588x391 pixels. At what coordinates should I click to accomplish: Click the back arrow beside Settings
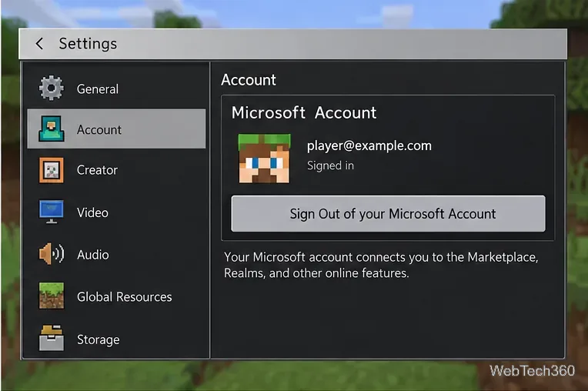pyautogui.click(x=39, y=43)
